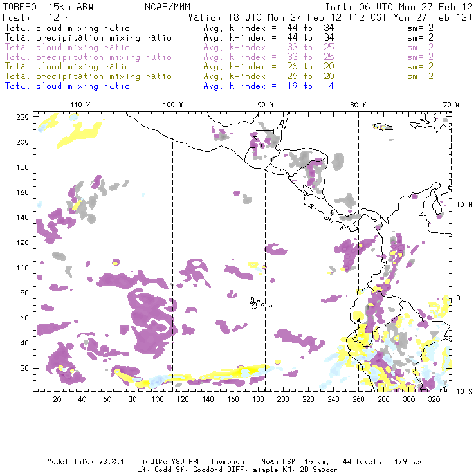Click the "179 sec" timestep text
The height and width of the screenshot is (476, 476).
click(x=409, y=462)
